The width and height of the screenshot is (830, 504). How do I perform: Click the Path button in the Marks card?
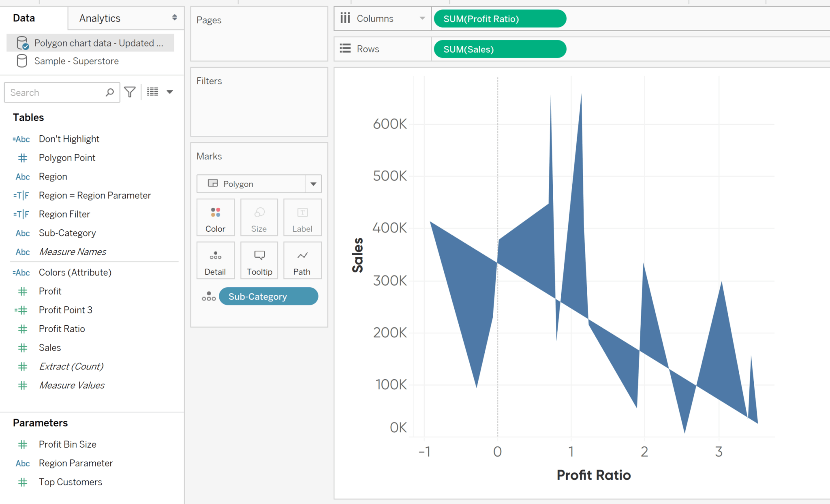[x=302, y=261]
